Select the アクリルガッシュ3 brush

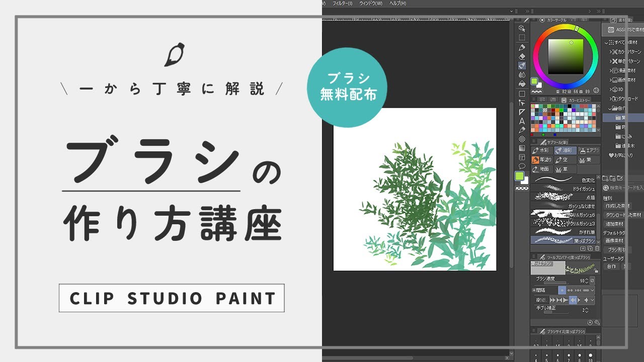pyautogui.click(x=563, y=223)
